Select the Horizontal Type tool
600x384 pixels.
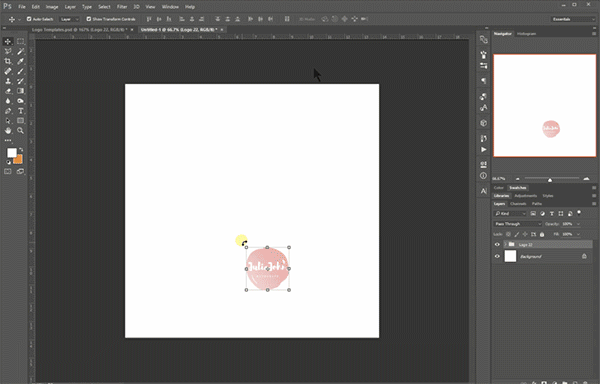(20, 111)
